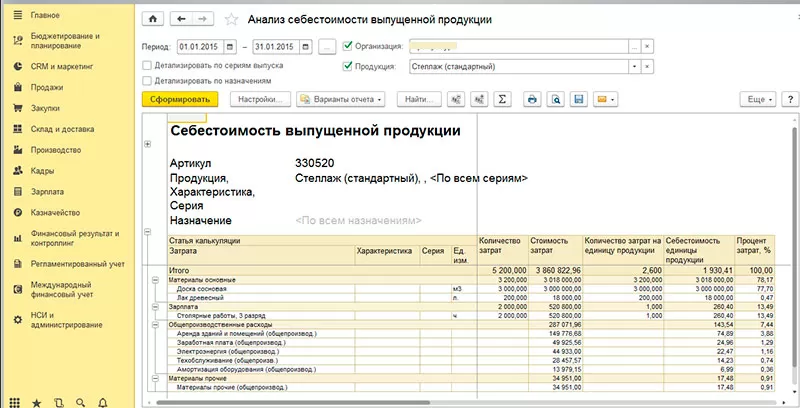Open the 'Продукция' dropdown list
This screenshot has height=408, width=800.
coord(633,67)
